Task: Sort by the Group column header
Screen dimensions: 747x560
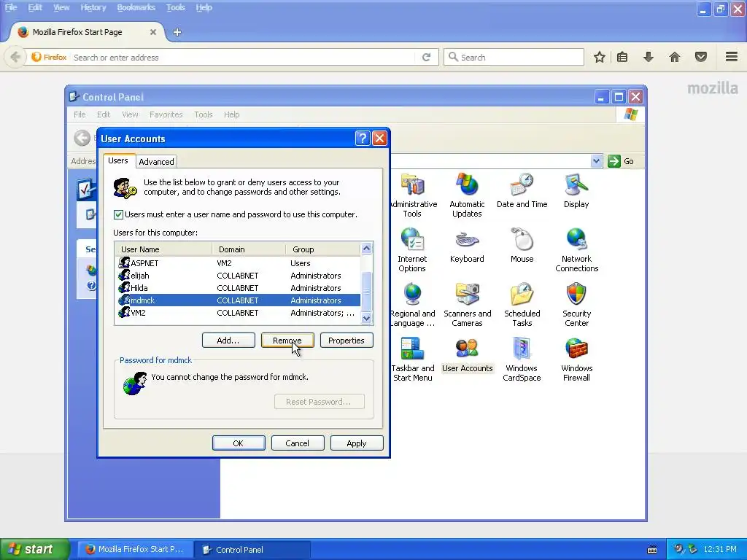Action: (323, 249)
